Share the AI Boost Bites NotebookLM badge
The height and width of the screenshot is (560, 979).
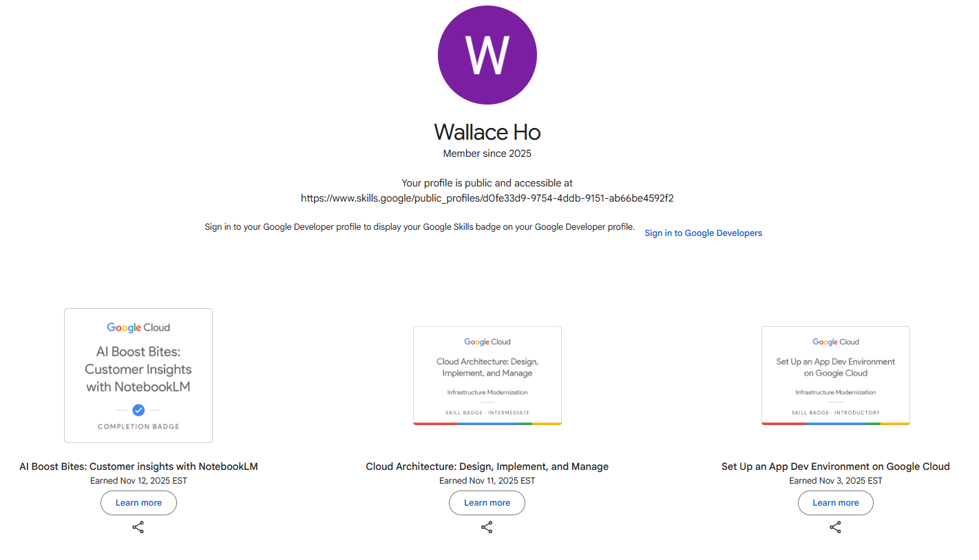pyautogui.click(x=138, y=528)
